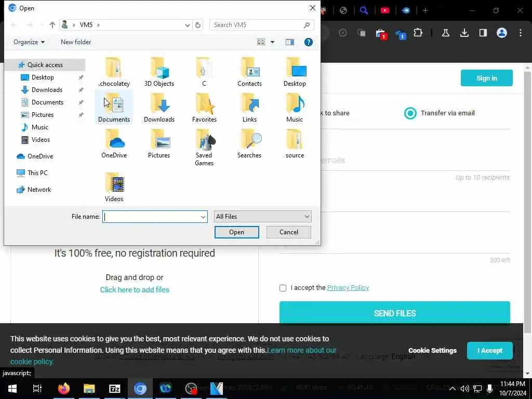Click here to add files link
The image size is (532, 399).
point(135,290)
